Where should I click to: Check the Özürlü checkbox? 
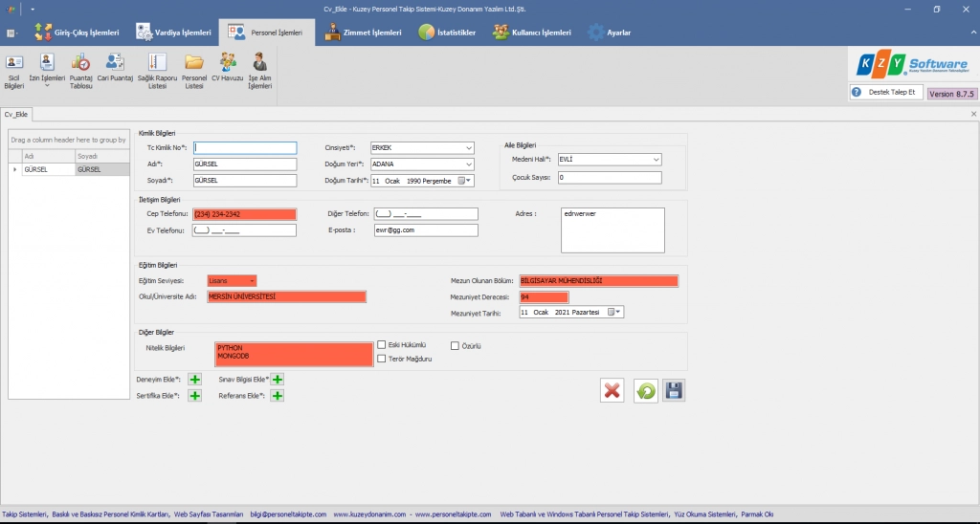click(x=455, y=345)
